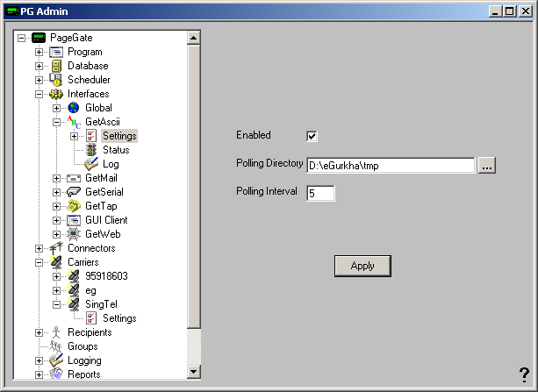The image size is (538, 392).
Task: Collapse the SingTel node
Action: [56, 304]
